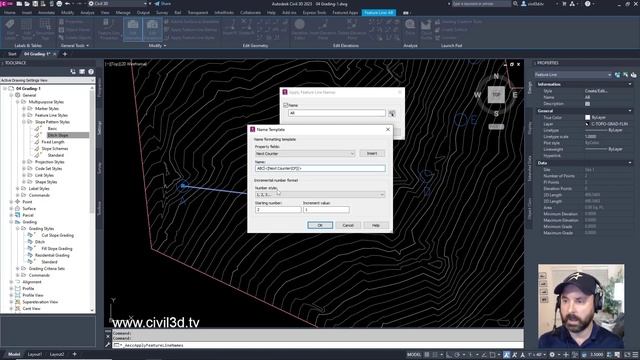Click the Save icon in quick access toolbar
The height and width of the screenshot is (360, 640).
(35, 4)
